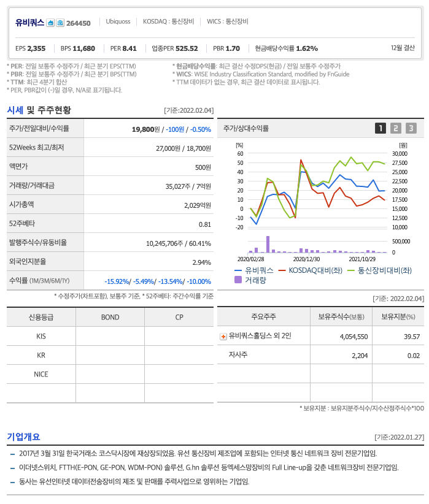Select the 현금배당수익률 1.62% value
The image size is (429, 504).
[286, 48]
